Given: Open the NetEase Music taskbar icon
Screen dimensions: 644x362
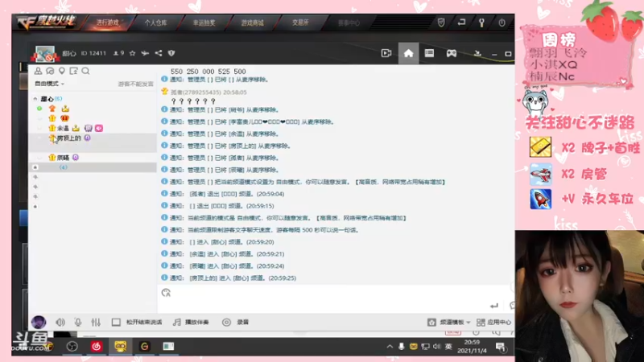Looking at the screenshot, I should pyautogui.click(x=96, y=347).
